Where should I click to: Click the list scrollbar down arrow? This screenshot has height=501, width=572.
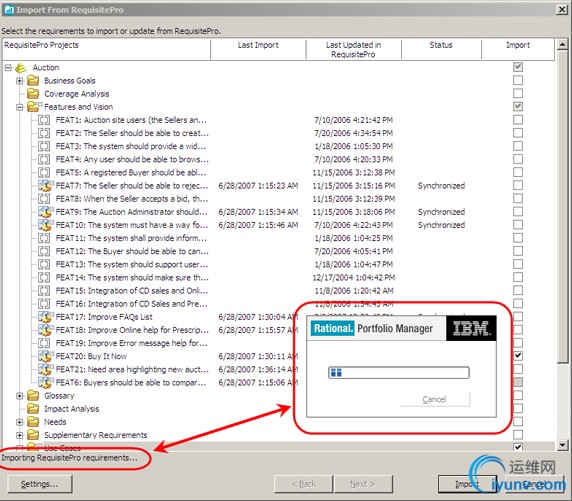(x=562, y=445)
